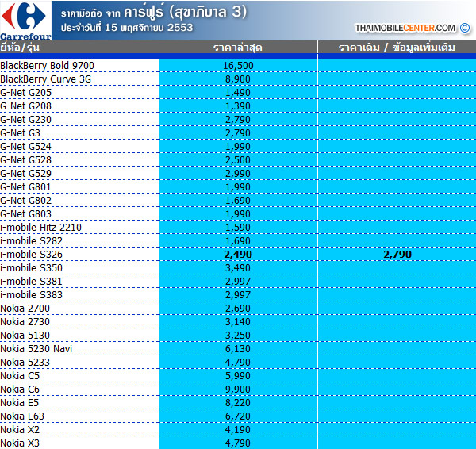The height and width of the screenshot is (449, 476).
Task: Click the Nokia E63 model name
Action: click(x=22, y=416)
